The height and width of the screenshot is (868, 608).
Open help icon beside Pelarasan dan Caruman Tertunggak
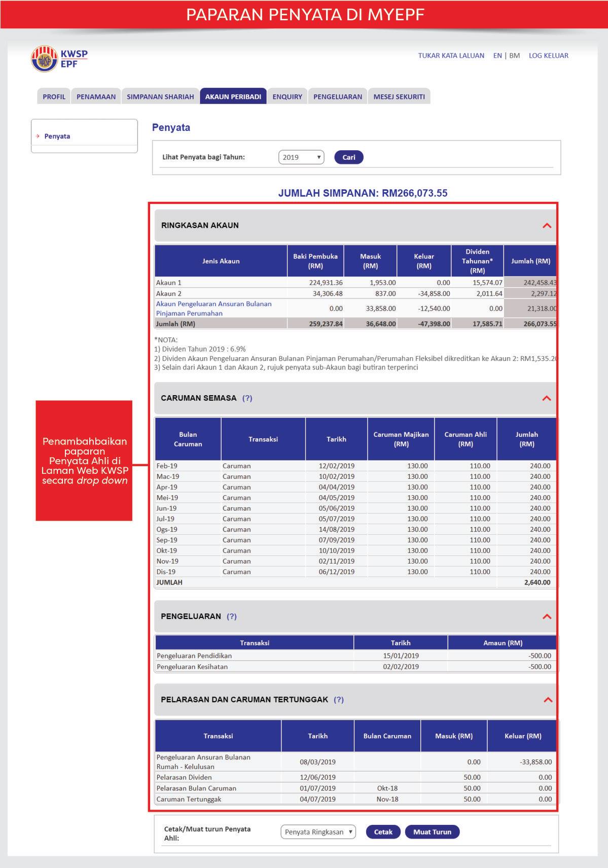(x=339, y=700)
